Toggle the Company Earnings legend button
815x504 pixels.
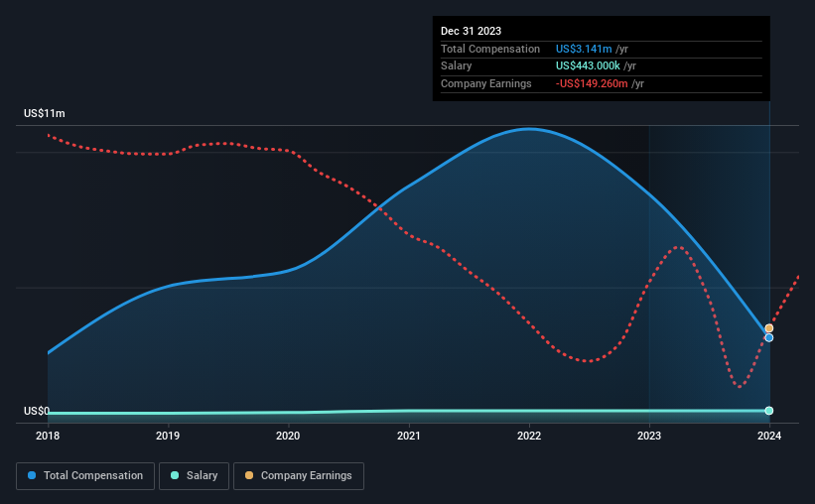(299, 476)
